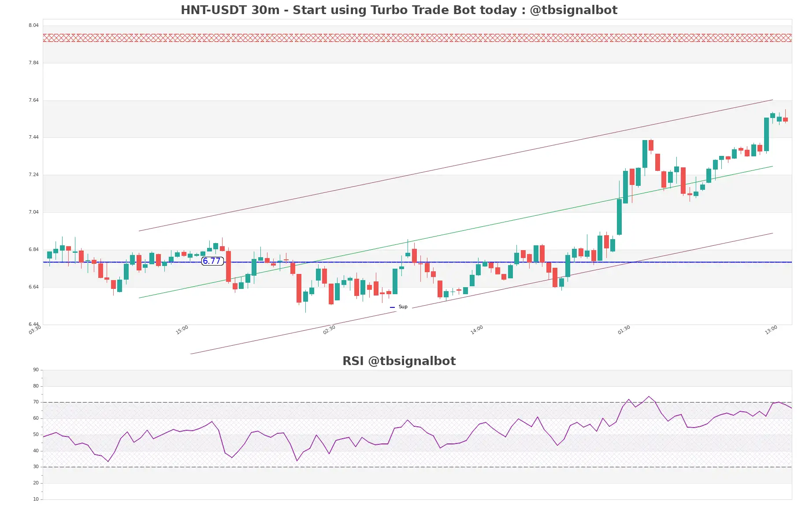Click the RSI 10 axis label
The height and width of the screenshot is (532, 798).
36,499
